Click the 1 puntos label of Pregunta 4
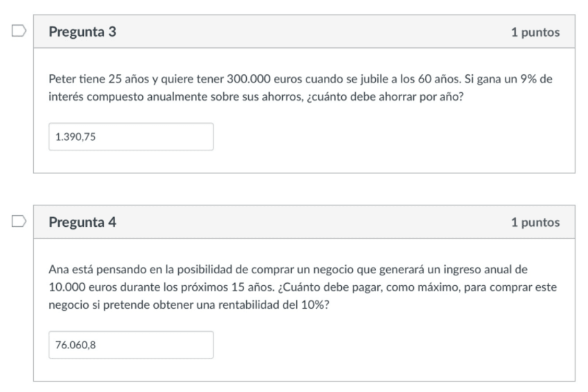This screenshot has height=392, width=588. click(535, 223)
